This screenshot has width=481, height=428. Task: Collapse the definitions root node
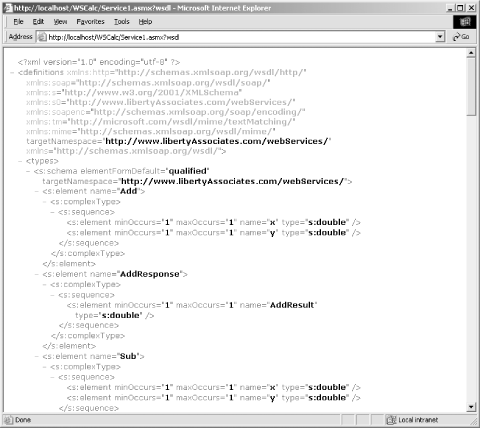(x=13, y=72)
